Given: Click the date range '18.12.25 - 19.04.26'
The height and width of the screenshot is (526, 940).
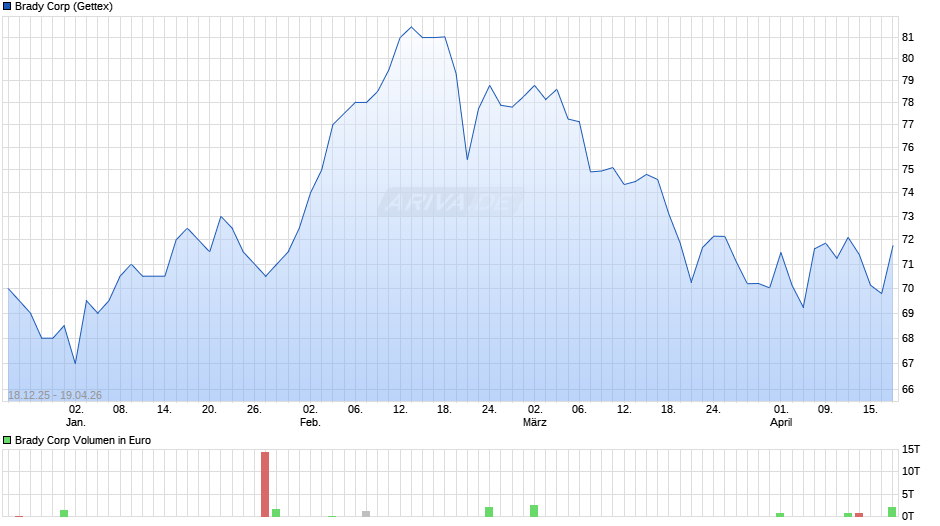Looking at the screenshot, I should (x=55, y=395).
